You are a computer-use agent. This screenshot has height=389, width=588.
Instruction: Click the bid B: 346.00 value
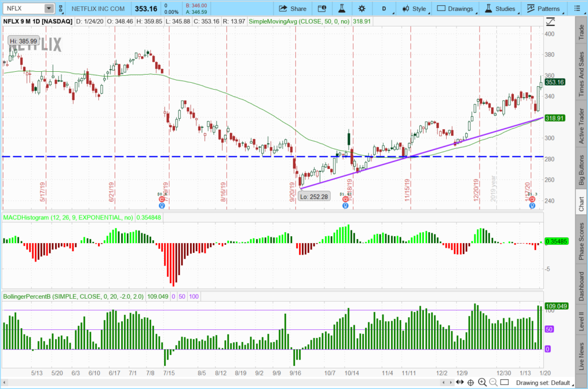point(196,6)
